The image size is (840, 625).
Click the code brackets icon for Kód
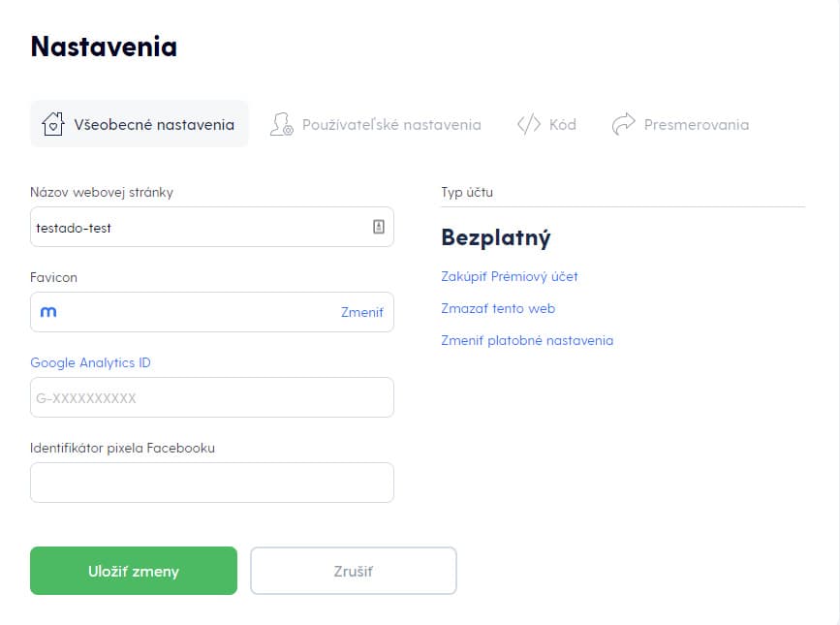[529, 124]
